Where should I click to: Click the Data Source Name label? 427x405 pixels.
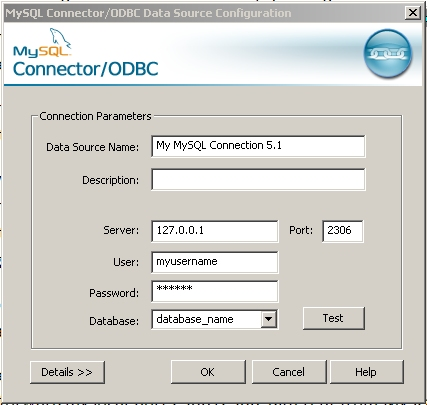click(x=92, y=147)
